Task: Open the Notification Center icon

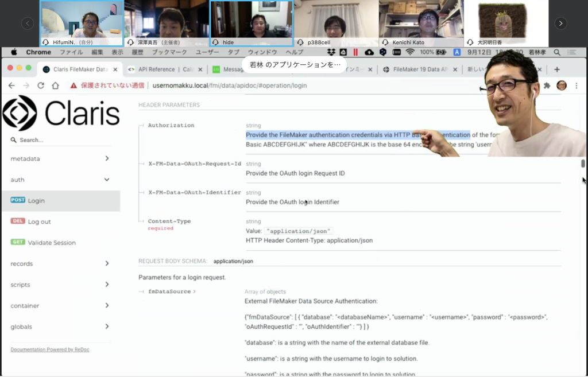Action: pyautogui.click(x=571, y=52)
